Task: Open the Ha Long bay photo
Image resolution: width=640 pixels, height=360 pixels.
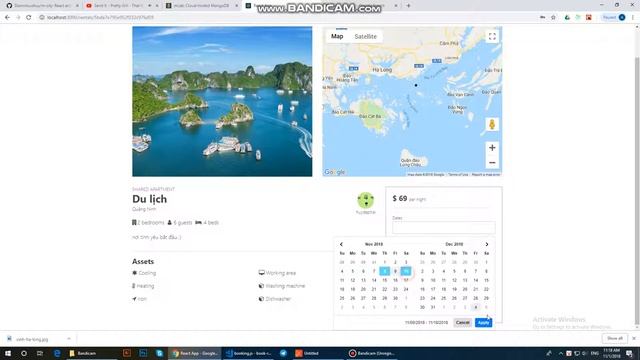Action: point(222,102)
